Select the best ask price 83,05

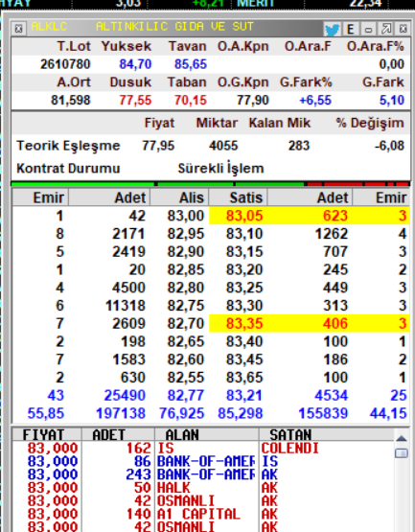pos(244,216)
